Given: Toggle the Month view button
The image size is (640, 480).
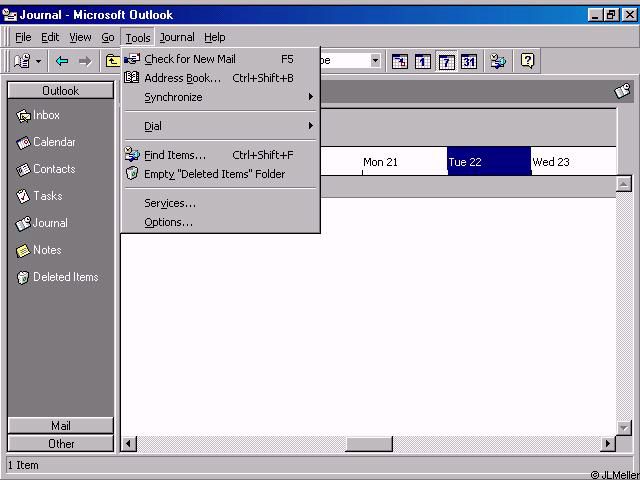Looking at the screenshot, I should 468,62.
